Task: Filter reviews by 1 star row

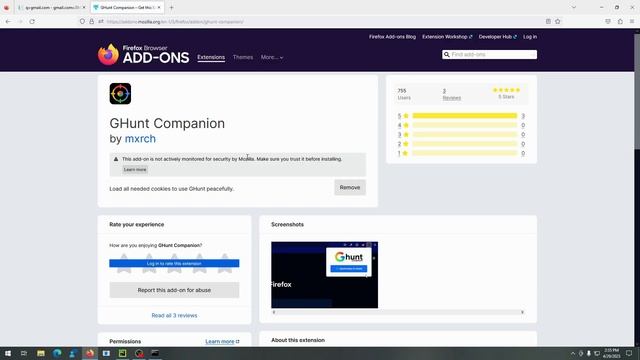Action: point(461,153)
